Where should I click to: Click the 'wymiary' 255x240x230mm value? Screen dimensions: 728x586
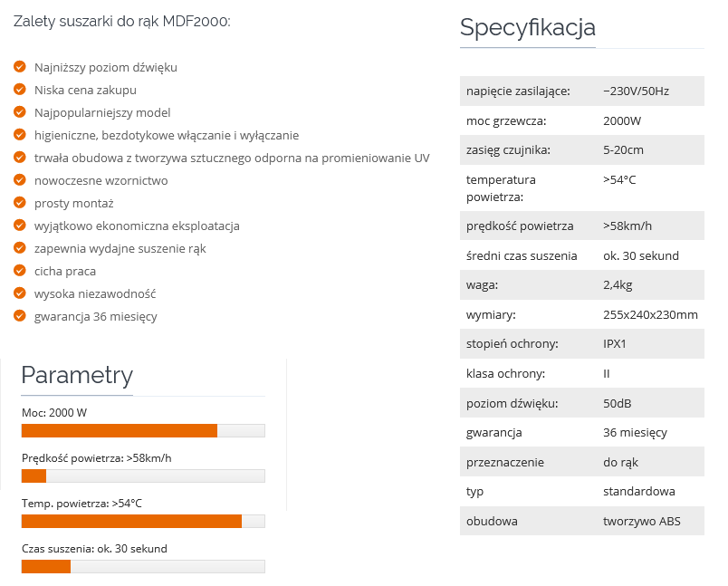coord(650,314)
